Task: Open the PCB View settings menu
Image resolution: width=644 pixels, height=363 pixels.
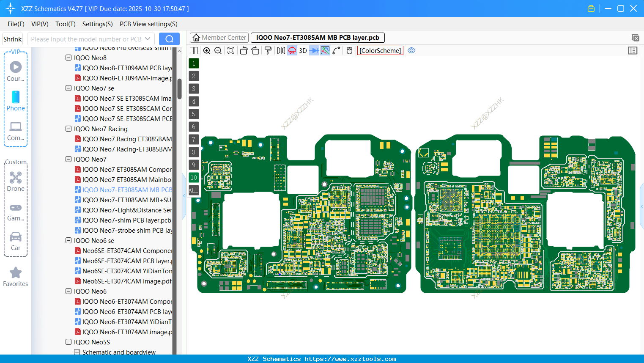Action: [148, 24]
